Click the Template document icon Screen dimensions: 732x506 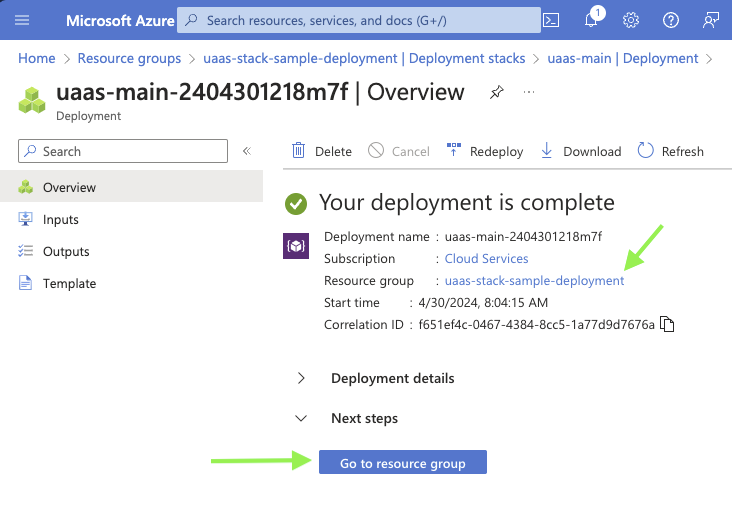point(25,283)
